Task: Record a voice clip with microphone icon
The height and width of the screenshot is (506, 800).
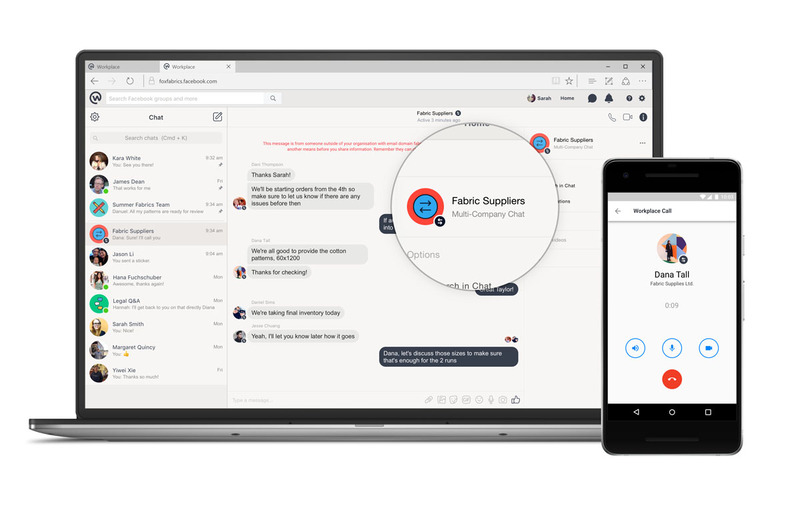Action: click(491, 400)
